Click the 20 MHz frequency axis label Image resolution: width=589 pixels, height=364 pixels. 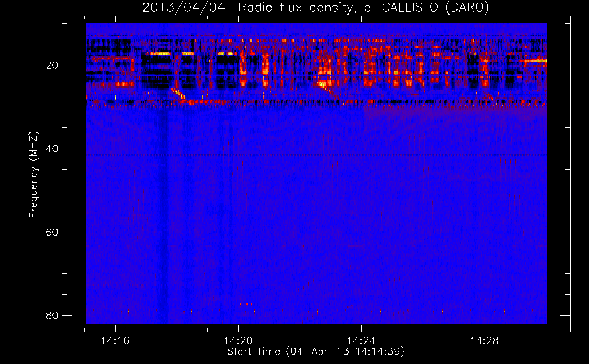pyautogui.click(x=52, y=65)
